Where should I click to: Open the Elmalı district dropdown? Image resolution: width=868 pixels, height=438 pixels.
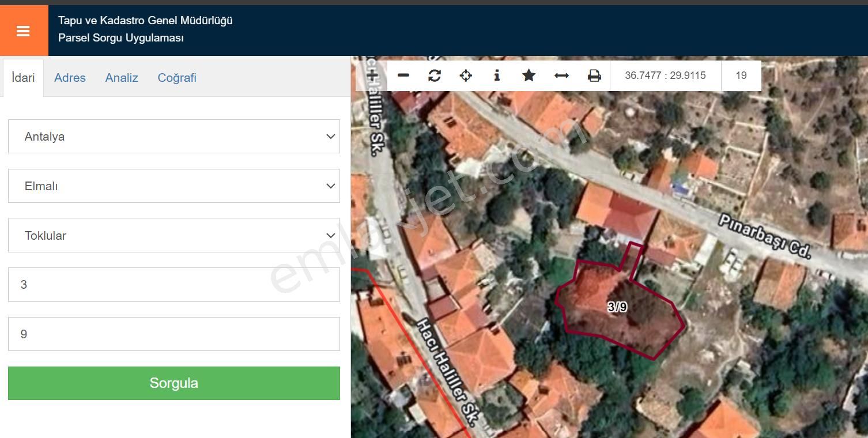(x=174, y=186)
